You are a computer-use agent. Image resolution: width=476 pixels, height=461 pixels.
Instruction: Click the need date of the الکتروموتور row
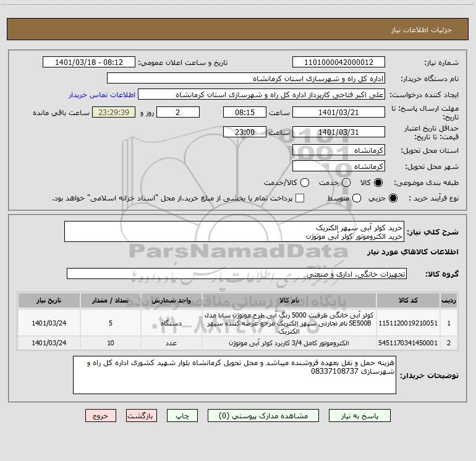click(x=49, y=343)
